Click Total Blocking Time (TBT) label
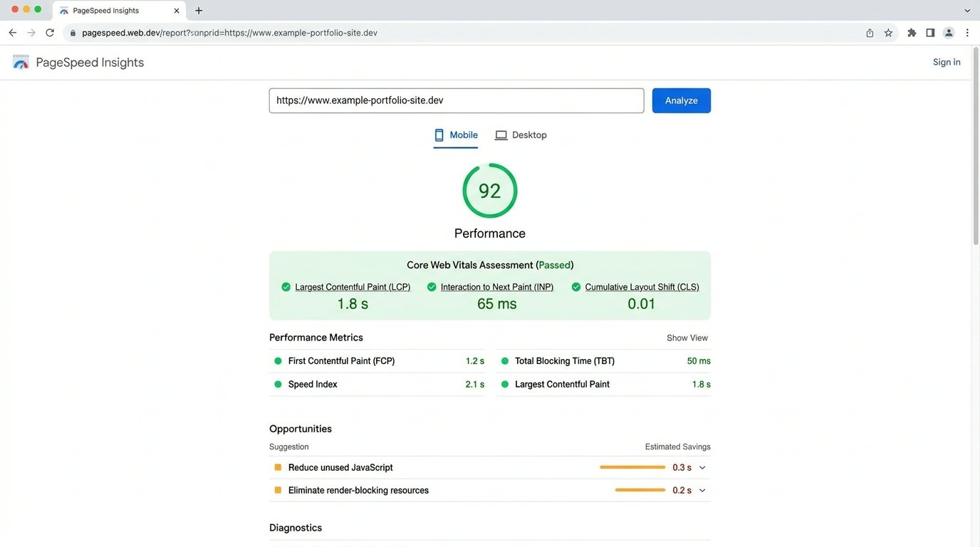This screenshot has height=547, width=980. [565, 361]
